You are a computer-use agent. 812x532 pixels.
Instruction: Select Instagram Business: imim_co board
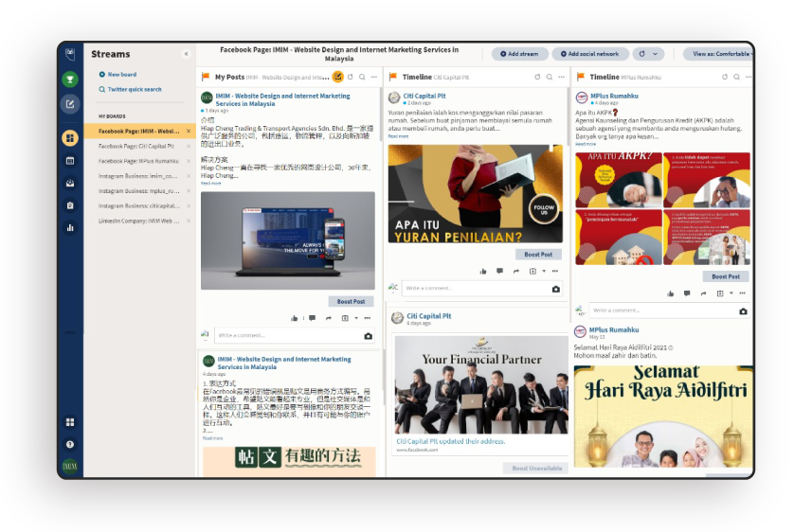(x=137, y=176)
